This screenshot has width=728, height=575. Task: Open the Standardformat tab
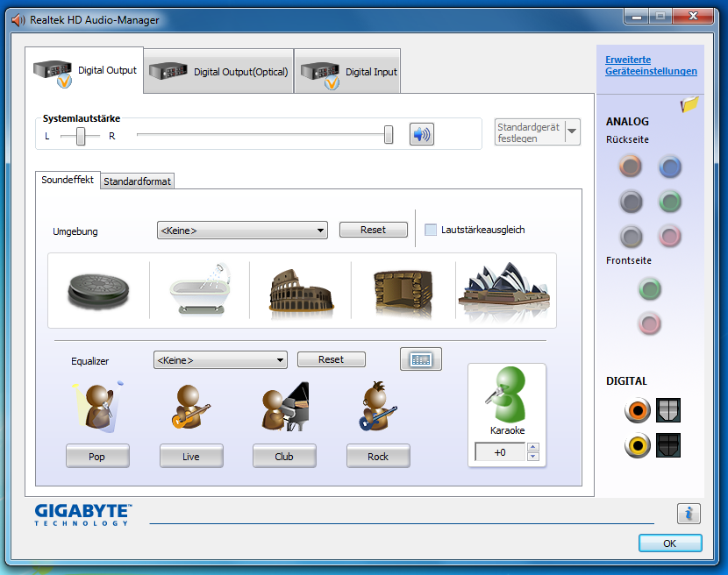point(137,181)
